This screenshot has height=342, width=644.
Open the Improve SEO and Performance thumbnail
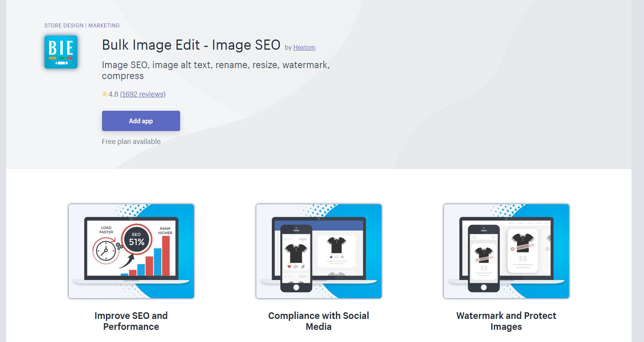[x=131, y=251]
